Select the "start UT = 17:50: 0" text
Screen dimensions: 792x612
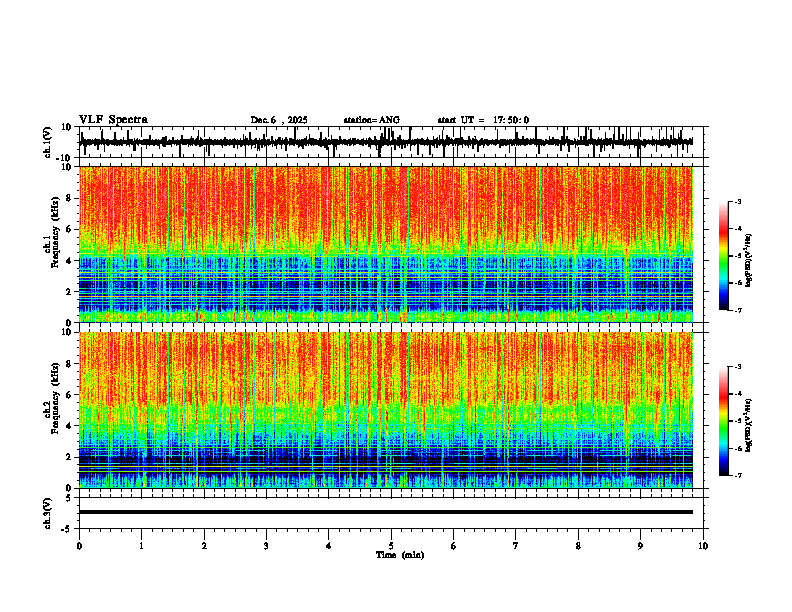point(483,120)
